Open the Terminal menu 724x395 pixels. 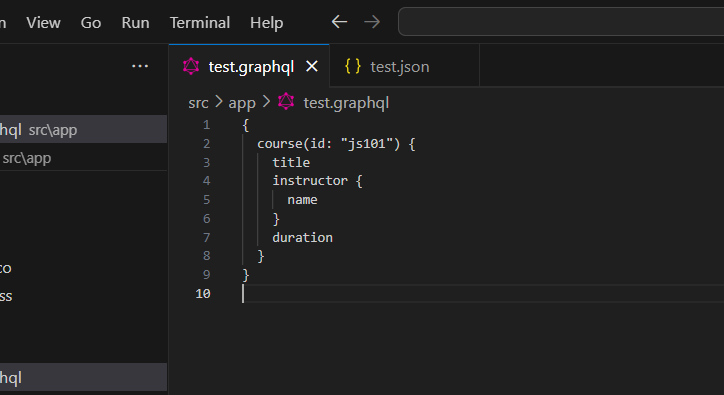[x=199, y=23]
